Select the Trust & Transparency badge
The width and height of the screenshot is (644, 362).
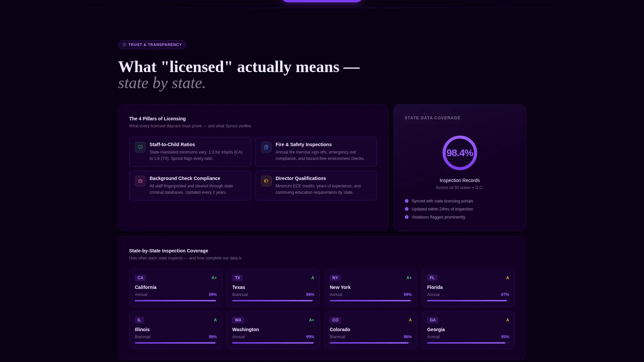152,45
